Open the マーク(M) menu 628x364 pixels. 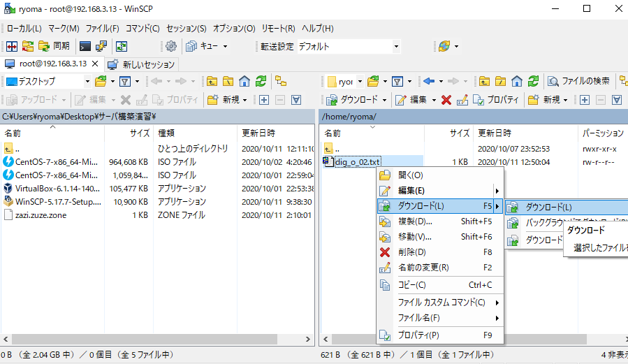(x=64, y=29)
